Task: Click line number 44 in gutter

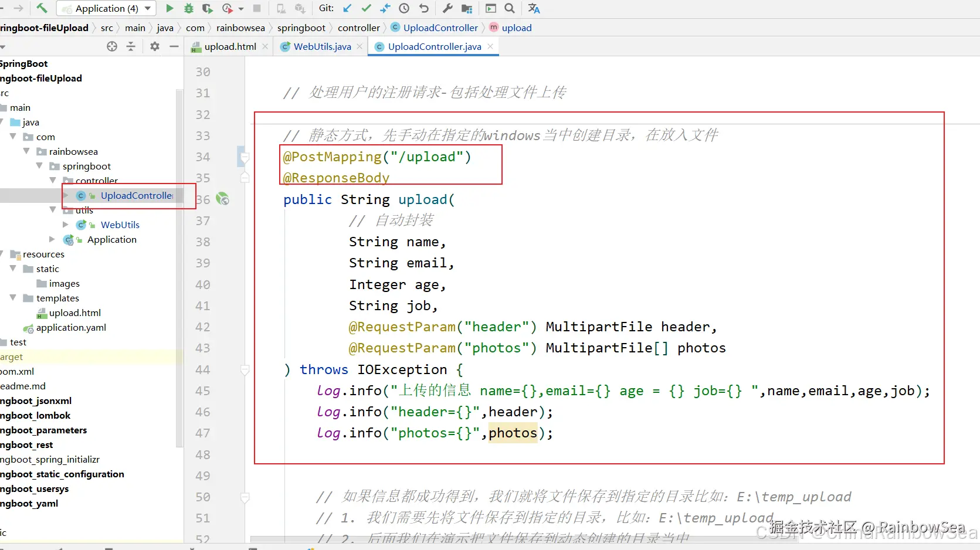Action: [x=203, y=369]
